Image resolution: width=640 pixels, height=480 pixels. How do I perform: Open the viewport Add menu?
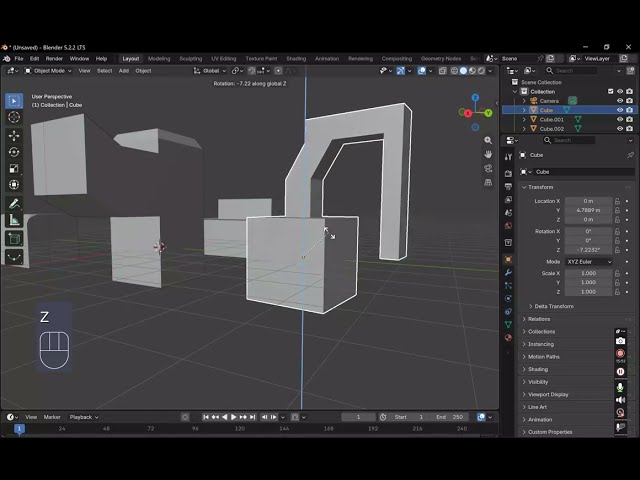coord(124,71)
